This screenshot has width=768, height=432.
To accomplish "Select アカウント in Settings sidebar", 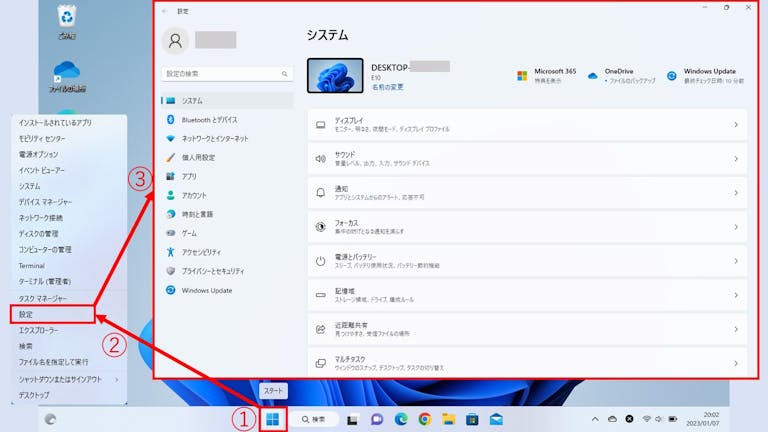I will click(227, 195).
